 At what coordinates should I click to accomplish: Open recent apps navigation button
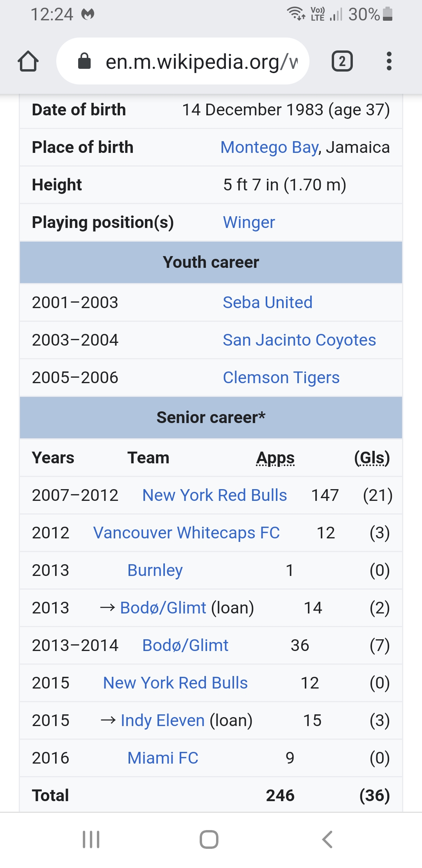pyautogui.click(x=91, y=839)
